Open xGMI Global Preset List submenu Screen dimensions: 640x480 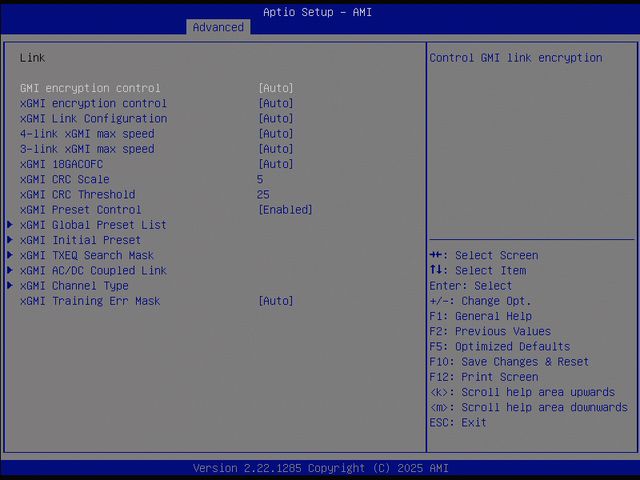tap(93, 225)
